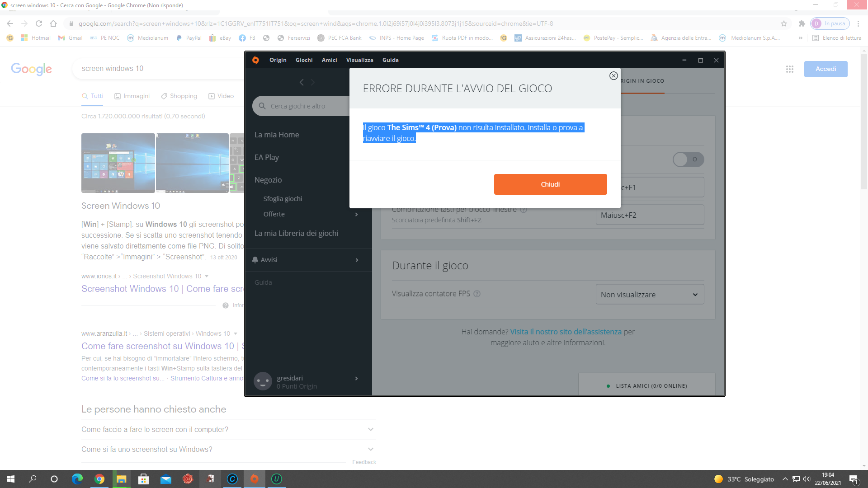Click Chrome's home icon
This screenshot has height=488, width=868.
53,23
